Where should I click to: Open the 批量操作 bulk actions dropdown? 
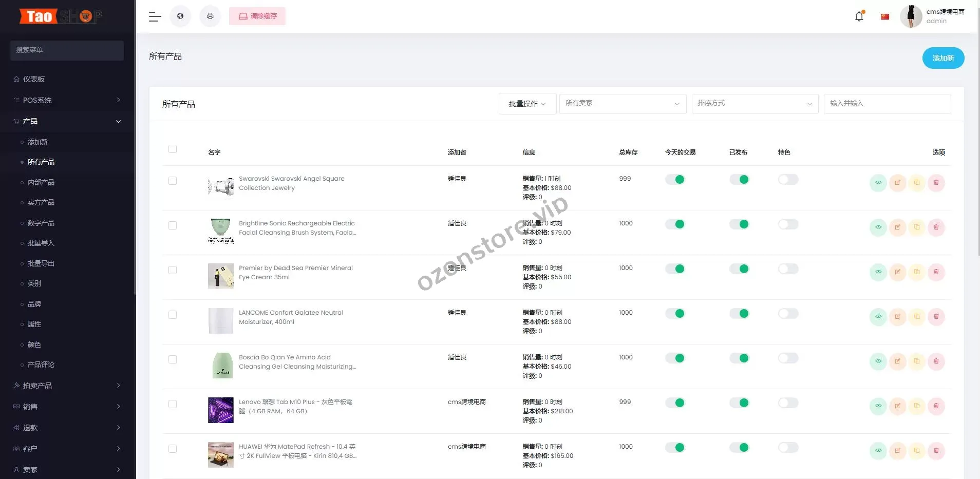click(x=527, y=103)
